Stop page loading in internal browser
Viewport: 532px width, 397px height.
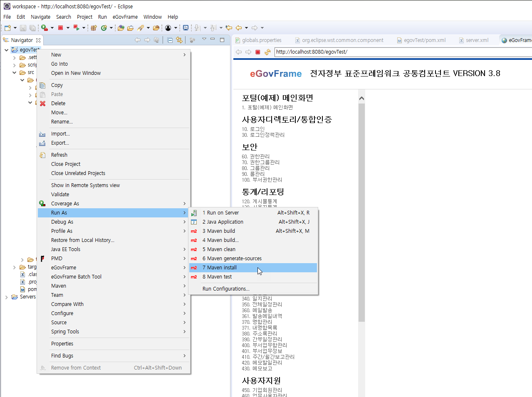coord(257,52)
